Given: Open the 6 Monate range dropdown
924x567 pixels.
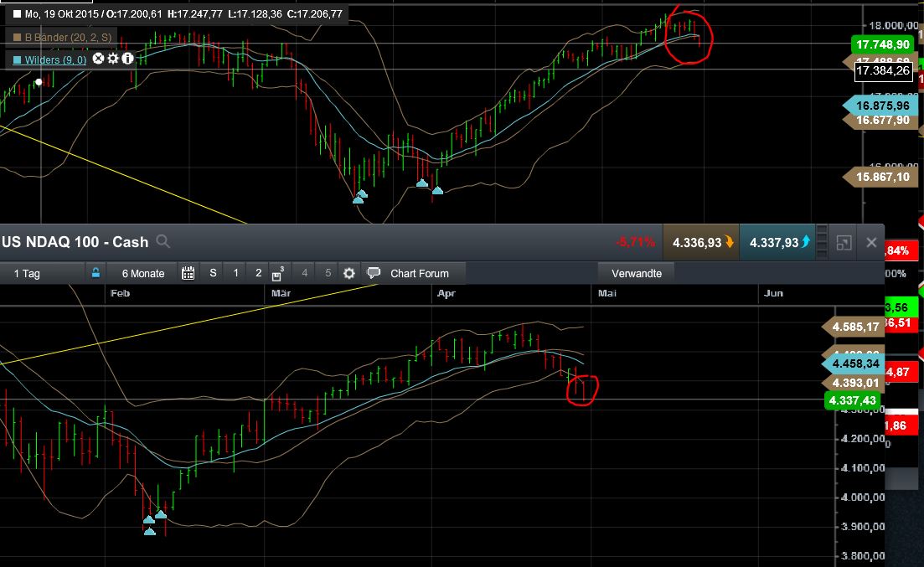Looking at the screenshot, I should (144, 272).
